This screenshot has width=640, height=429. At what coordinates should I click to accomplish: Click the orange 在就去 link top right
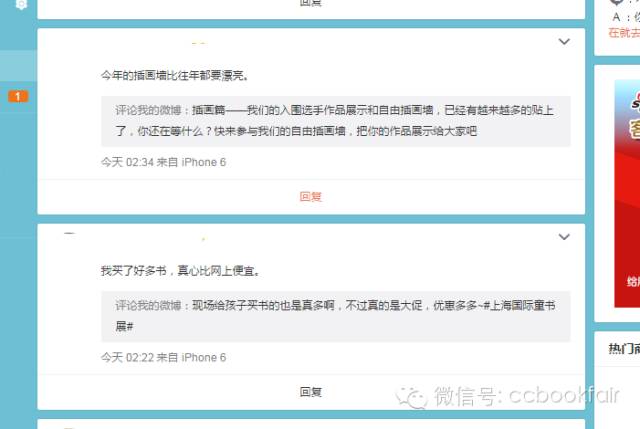click(624, 33)
